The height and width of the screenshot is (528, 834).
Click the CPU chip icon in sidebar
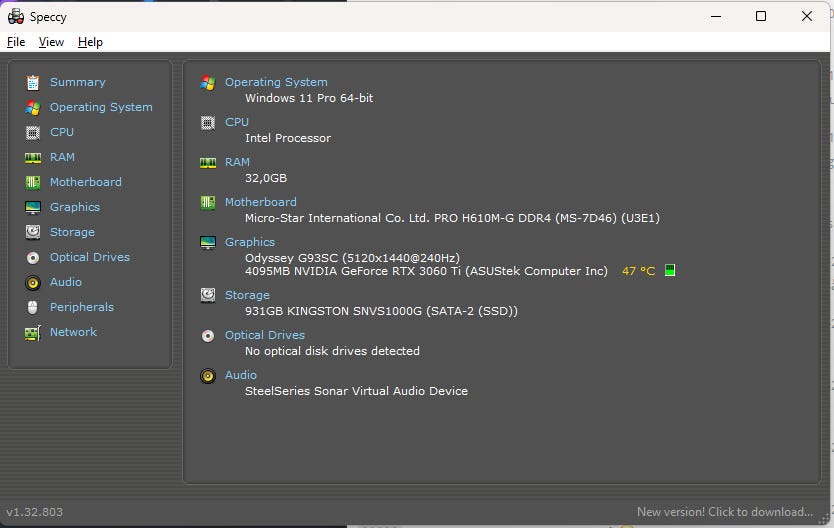(33, 132)
